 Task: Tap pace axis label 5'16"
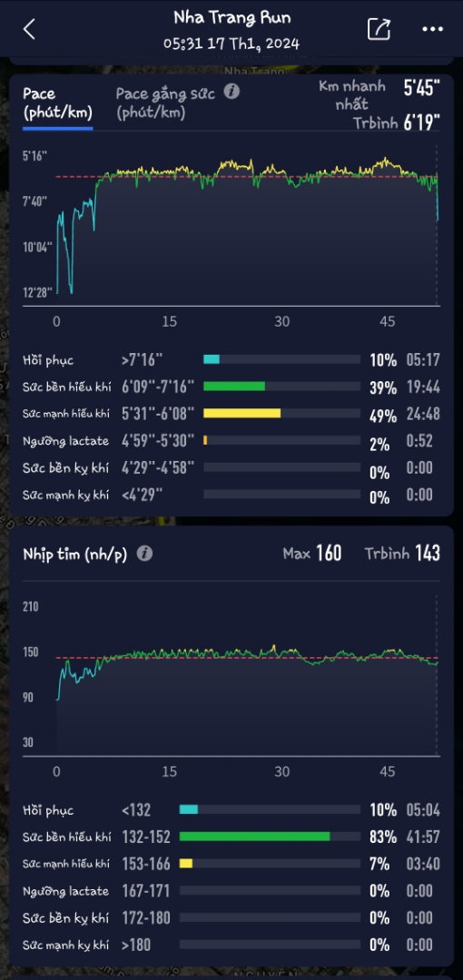pos(35,156)
